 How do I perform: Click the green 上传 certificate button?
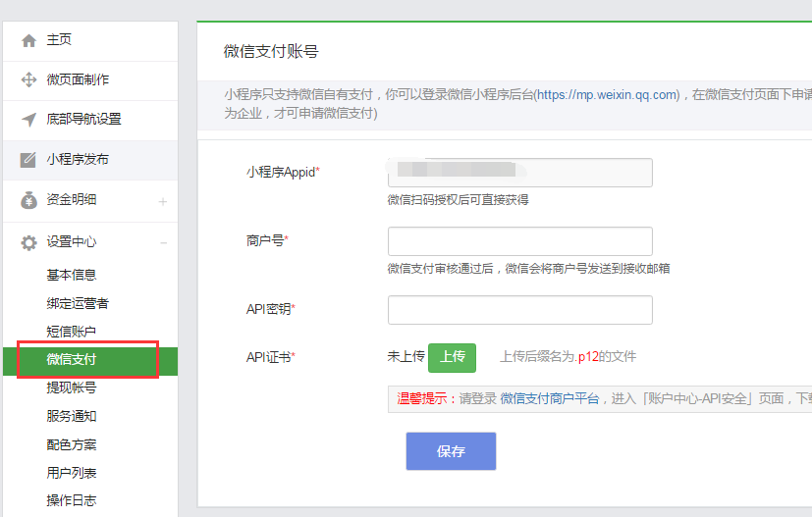(x=452, y=357)
